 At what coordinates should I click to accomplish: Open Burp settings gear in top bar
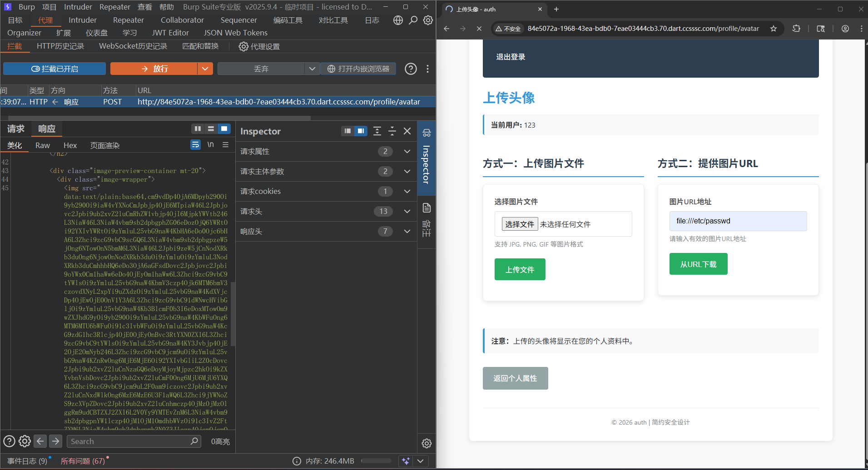click(428, 20)
